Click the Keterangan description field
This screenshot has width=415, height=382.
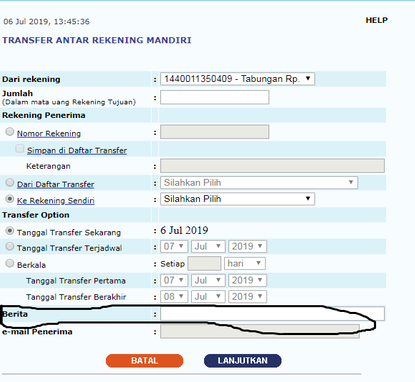tap(272, 166)
